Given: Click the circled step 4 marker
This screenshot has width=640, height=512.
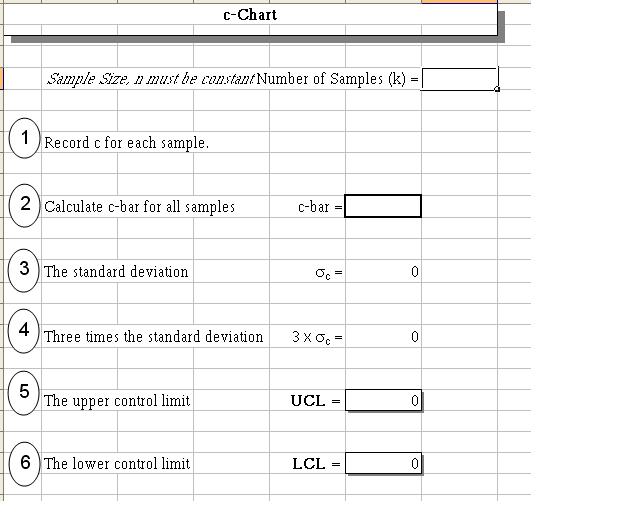Looking at the screenshot, I should coord(24,332).
